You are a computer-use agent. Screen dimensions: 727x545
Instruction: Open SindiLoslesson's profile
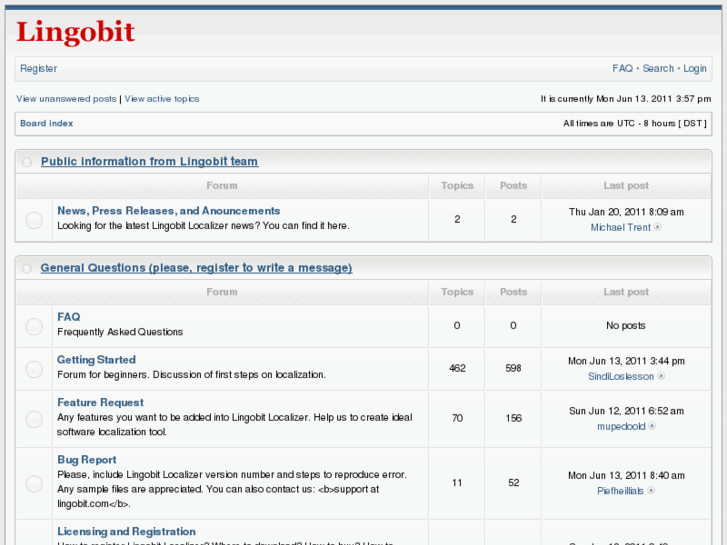click(x=621, y=377)
